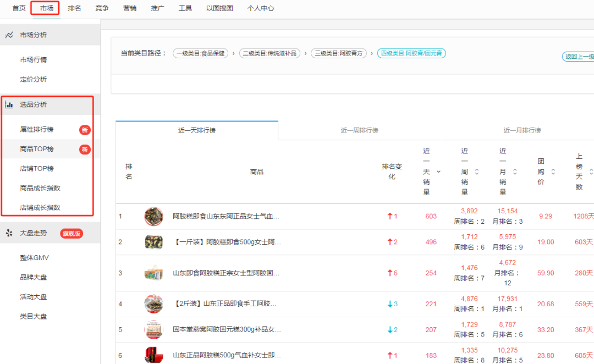Open the 近一天销量 sort dropdown arrow

click(437, 172)
